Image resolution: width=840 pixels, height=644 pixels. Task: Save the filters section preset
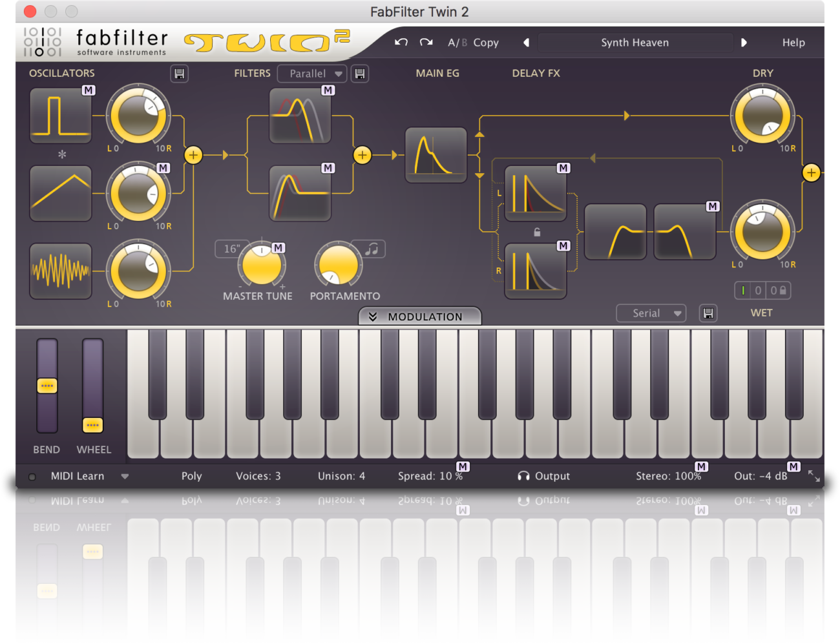point(360,74)
